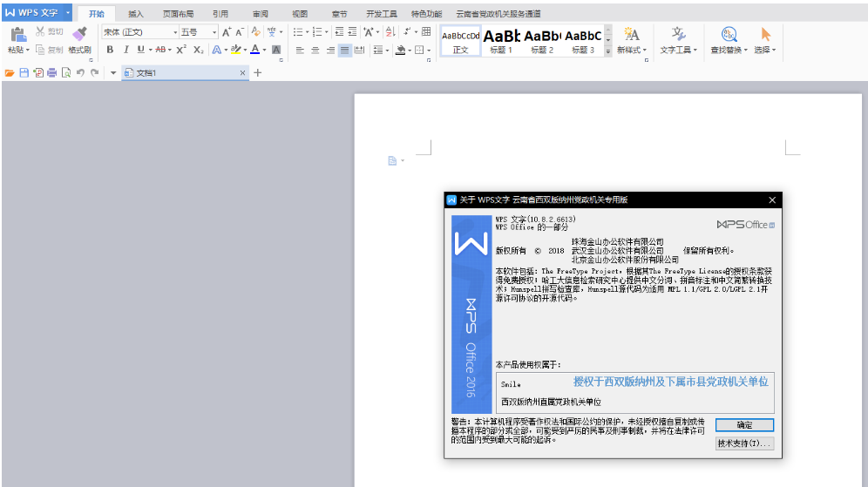Image resolution: width=868 pixels, height=487 pixels.
Task: Toggle bold formatting
Action: coord(110,50)
